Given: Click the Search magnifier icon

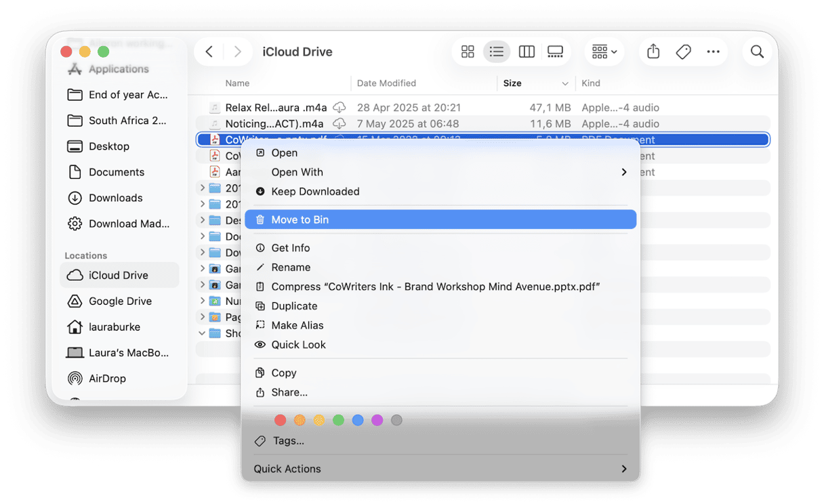Looking at the screenshot, I should 757,52.
